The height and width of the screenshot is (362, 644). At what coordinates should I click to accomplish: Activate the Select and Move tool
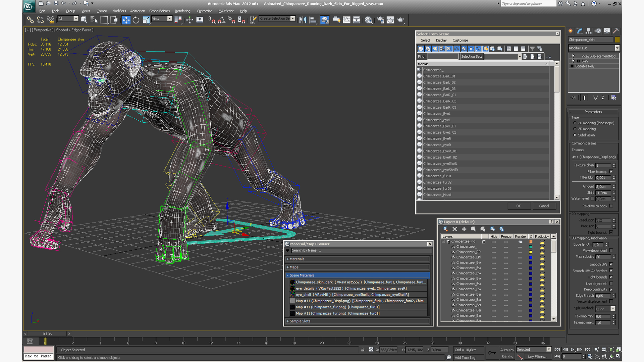click(x=126, y=20)
